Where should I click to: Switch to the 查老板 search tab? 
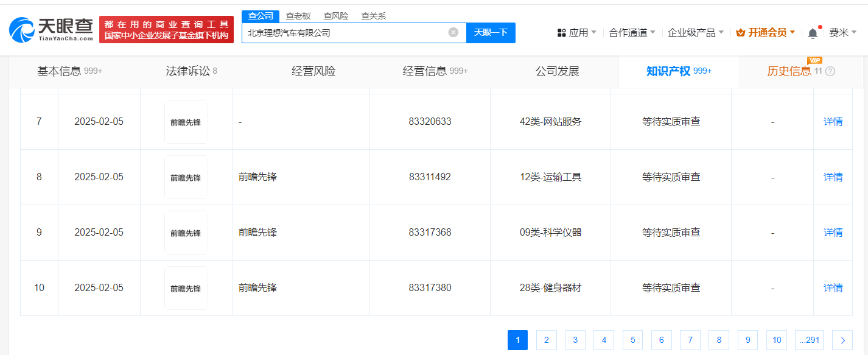[298, 16]
